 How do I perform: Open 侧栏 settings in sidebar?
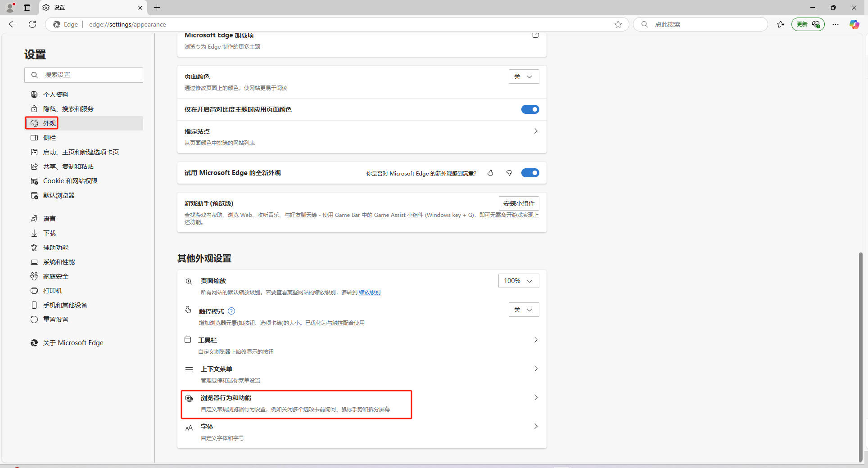click(84, 138)
